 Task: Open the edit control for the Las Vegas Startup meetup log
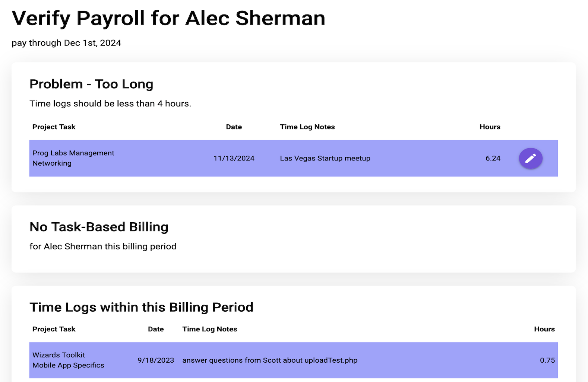531,158
